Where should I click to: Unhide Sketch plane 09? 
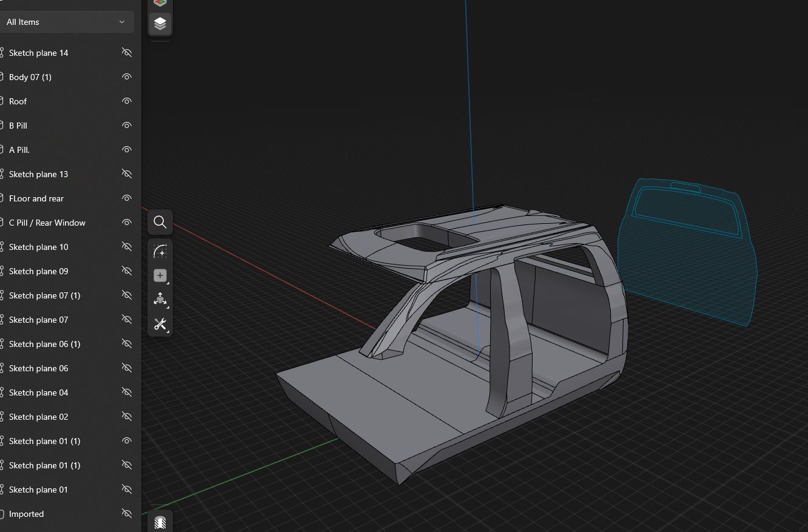tap(127, 271)
